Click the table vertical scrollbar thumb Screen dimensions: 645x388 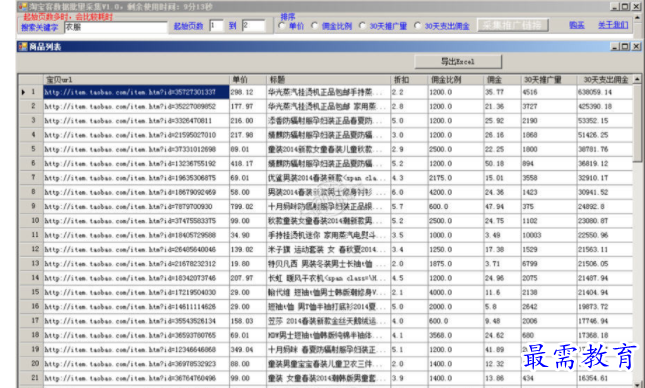(637, 123)
